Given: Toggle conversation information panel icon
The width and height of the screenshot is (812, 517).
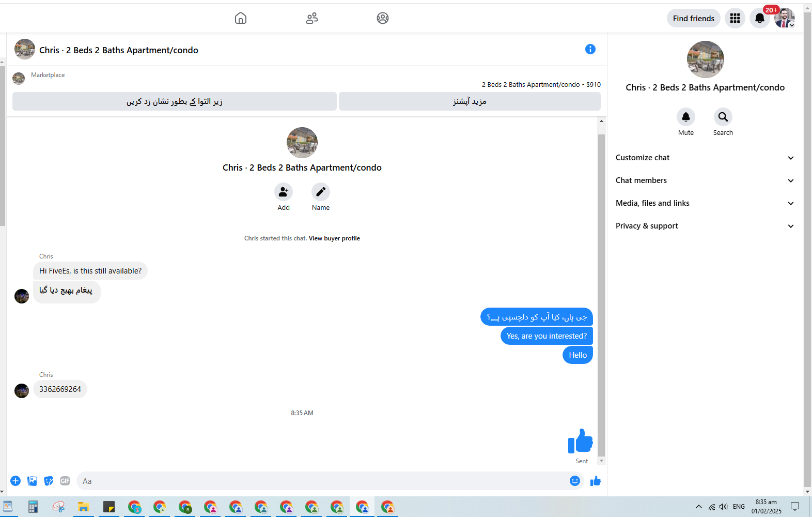Looking at the screenshot, I should (x=590, y=49).
